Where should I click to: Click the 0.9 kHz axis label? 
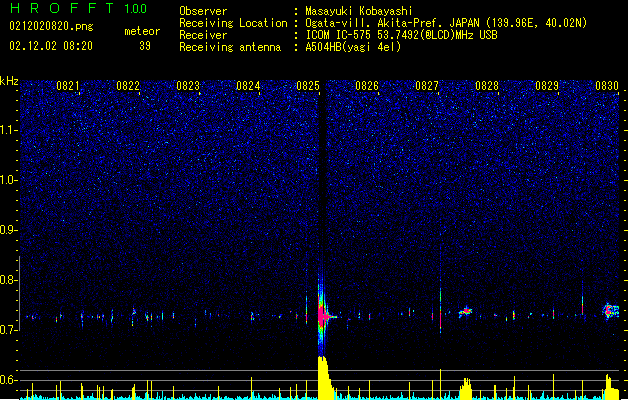coord(9,230)
